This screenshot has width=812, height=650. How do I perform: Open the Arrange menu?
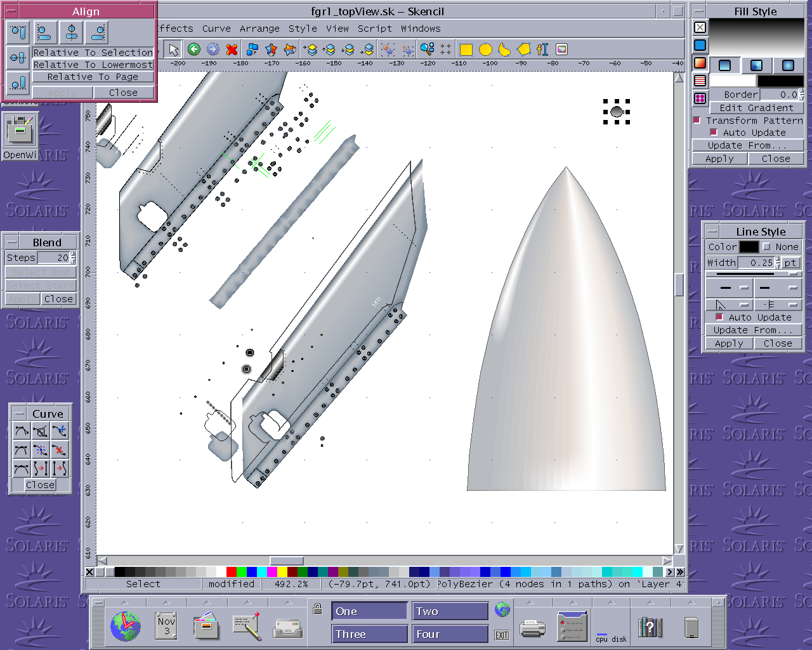click(x=259, y=29)
